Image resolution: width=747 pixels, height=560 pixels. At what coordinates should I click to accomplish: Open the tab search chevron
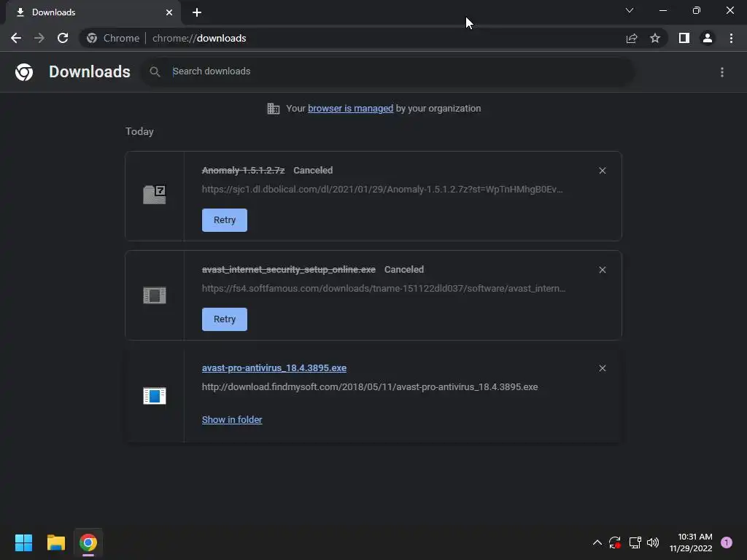[630, 10]
